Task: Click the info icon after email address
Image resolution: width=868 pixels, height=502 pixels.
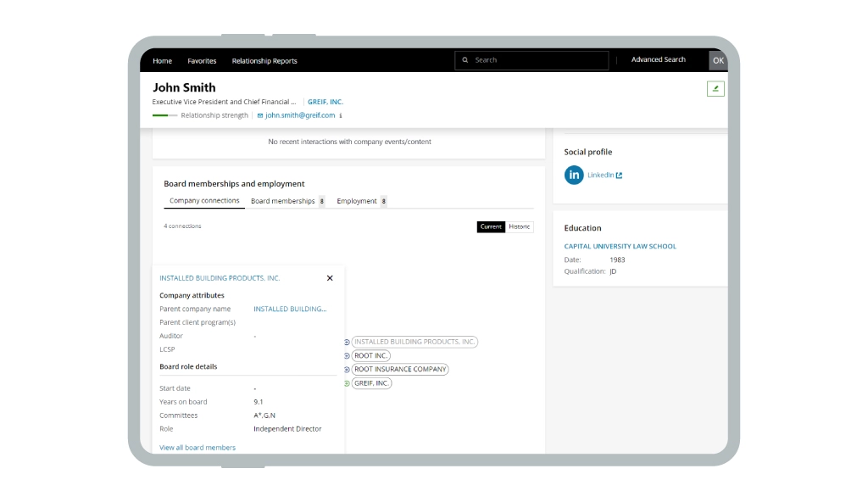Action: click(x=341, y=116)
